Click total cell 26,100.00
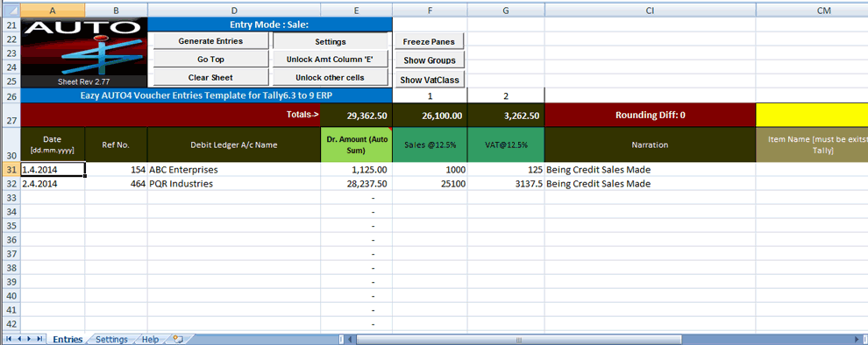The image size is (868, 345). pyautogui.click(x=430, y=115)
